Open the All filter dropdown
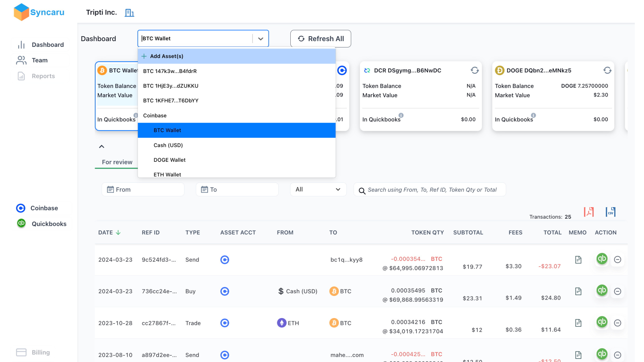The image size is (644, 362). point(318,189)
